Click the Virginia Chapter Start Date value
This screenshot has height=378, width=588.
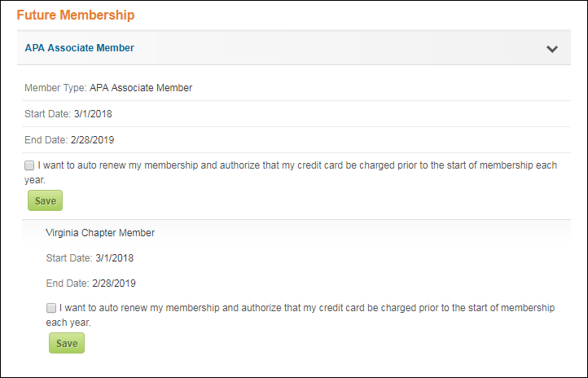[x=114, y=258]
